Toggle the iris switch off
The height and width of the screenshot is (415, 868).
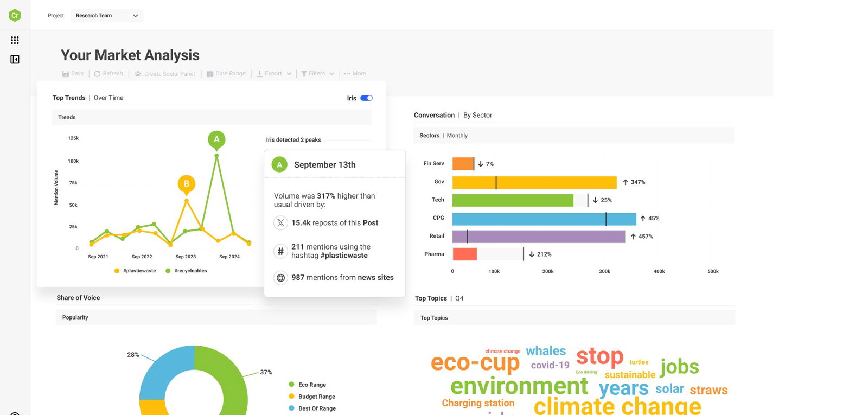[x=367, y=98]
